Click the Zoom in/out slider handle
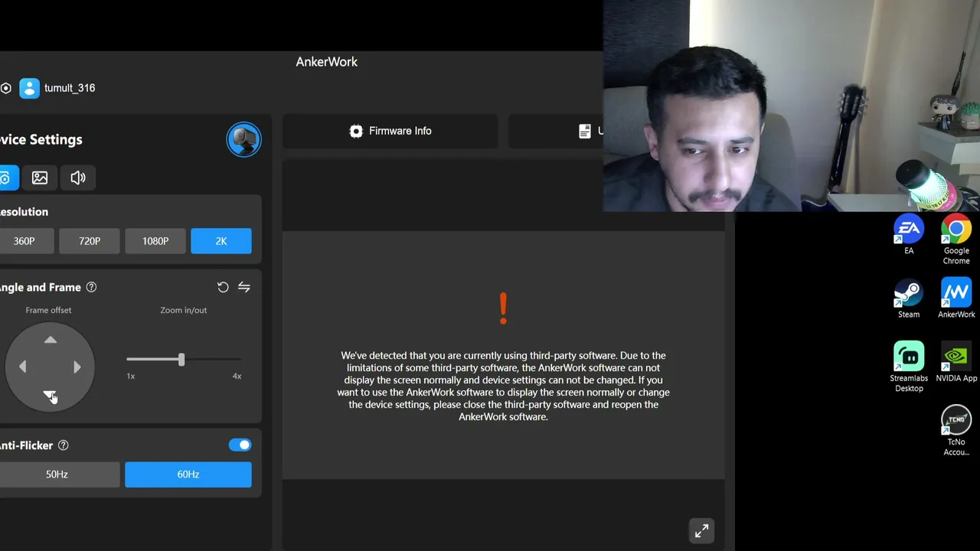Screen dimensions: 980x551 (x=181, y=359)
